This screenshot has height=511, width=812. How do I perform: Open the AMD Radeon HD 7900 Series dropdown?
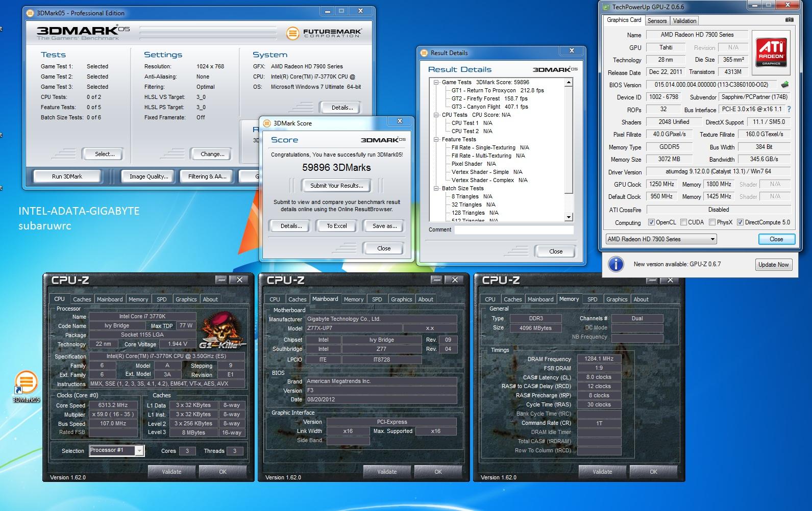[x=661, y=239]
